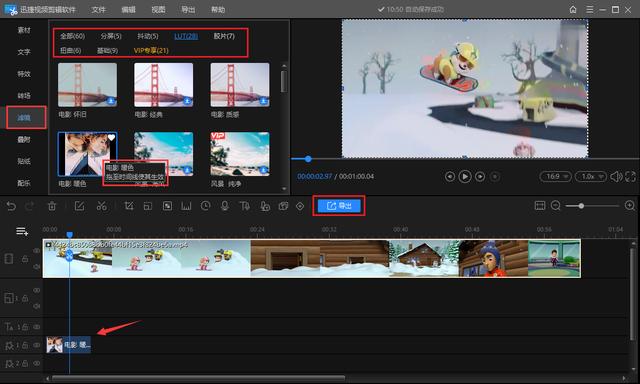Fit timeline to window icon
The image size is (640, 384).
(x=540, y=206)
